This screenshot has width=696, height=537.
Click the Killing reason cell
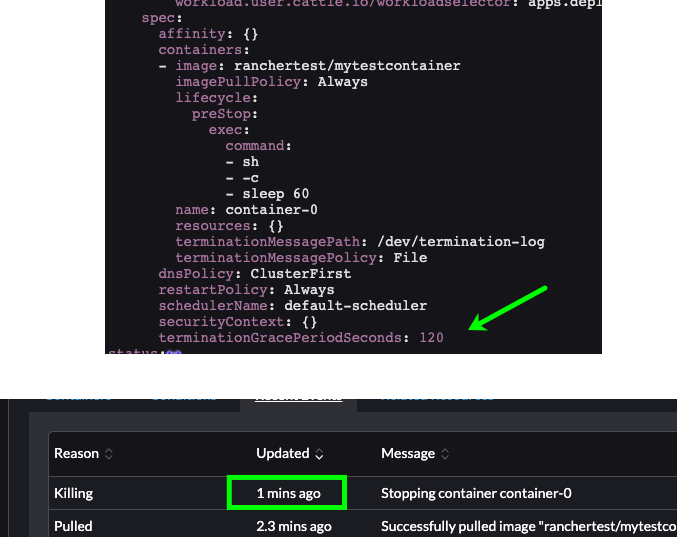[x=74, y=493]
